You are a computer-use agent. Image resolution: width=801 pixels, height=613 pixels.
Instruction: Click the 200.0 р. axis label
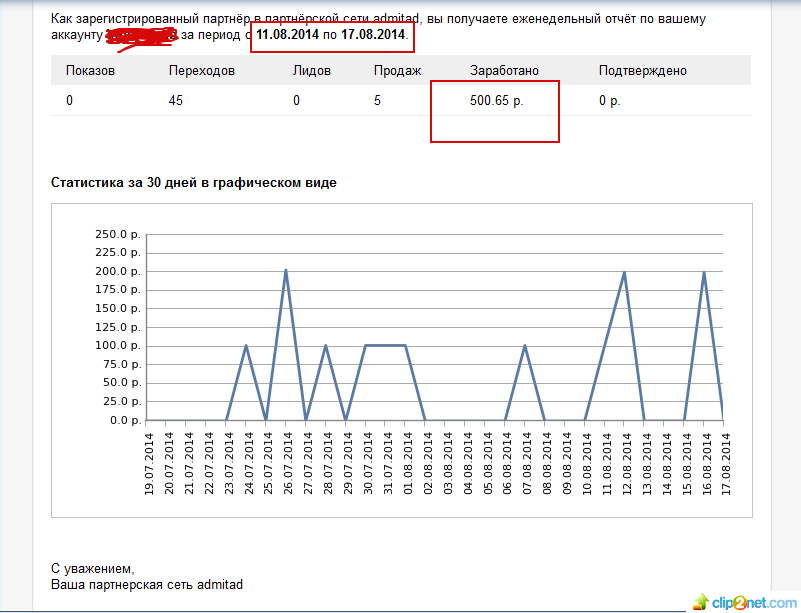(x=117, y=271)
